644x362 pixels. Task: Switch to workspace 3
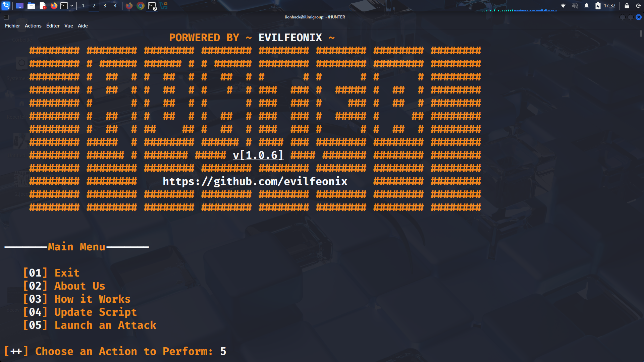tap(105, 6)
